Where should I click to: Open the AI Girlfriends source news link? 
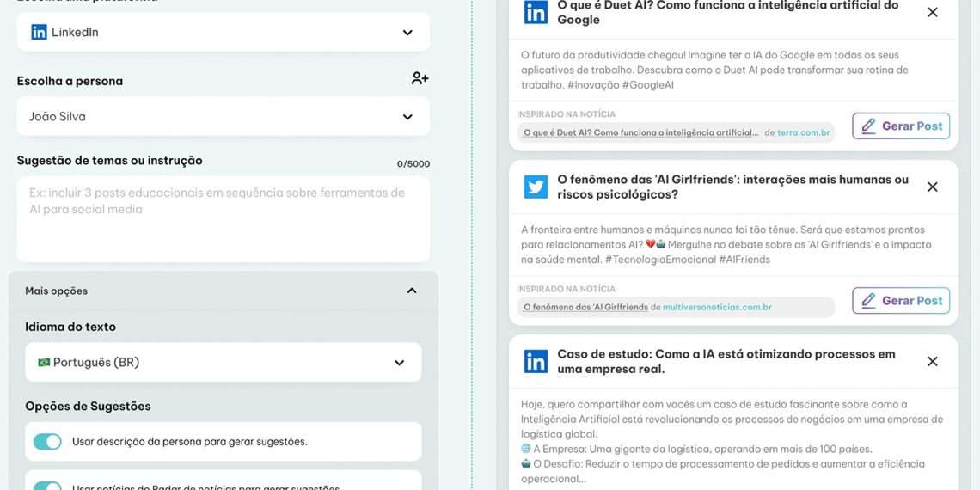pyautogui.click(x=585, y=308)
